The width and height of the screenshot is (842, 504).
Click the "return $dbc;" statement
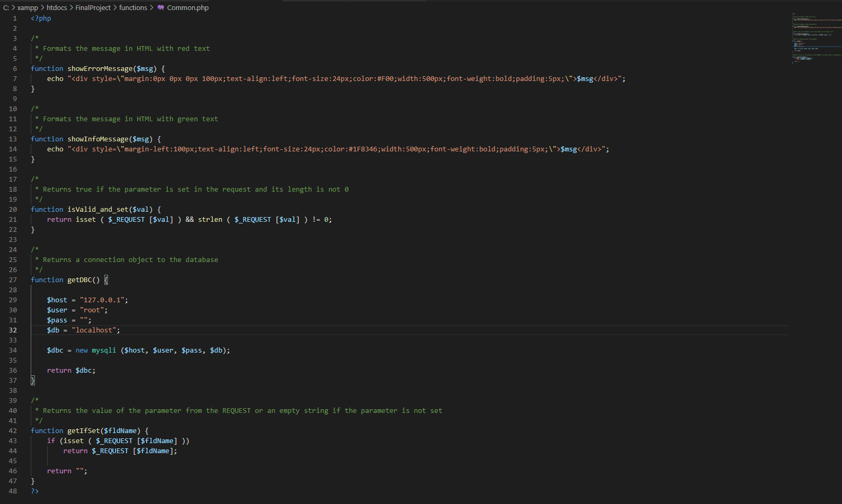71,370
